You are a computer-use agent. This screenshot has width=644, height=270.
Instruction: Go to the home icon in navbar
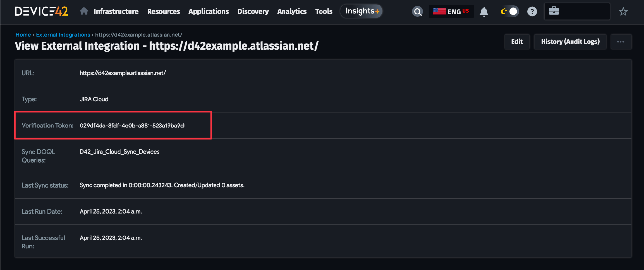pos(84,12)
